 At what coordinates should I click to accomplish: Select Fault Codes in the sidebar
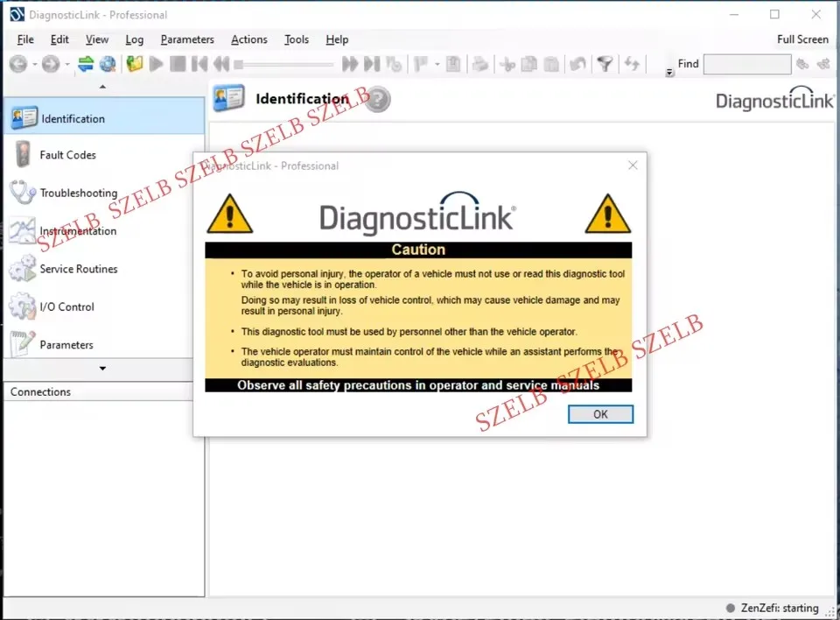tap(104, 155)
